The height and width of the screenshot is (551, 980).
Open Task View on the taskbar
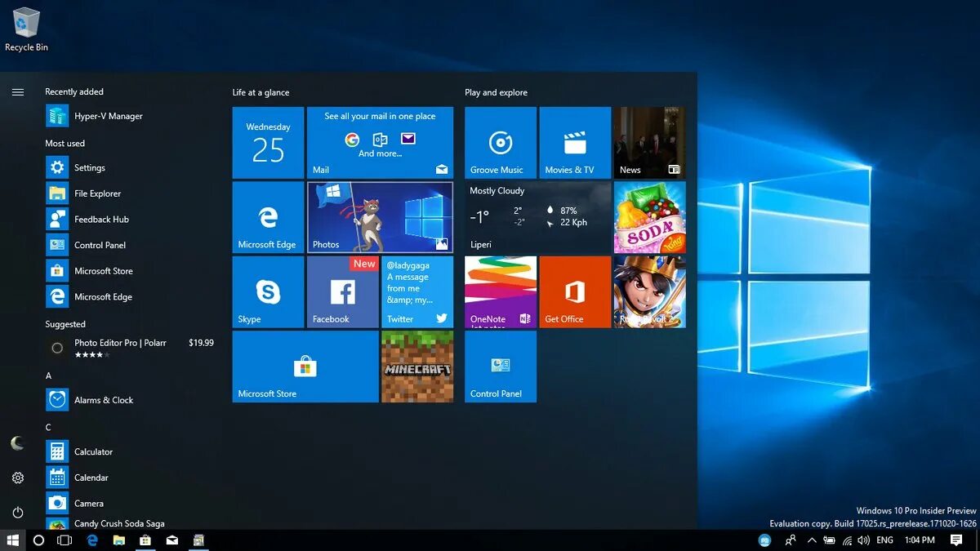[65, 540]
